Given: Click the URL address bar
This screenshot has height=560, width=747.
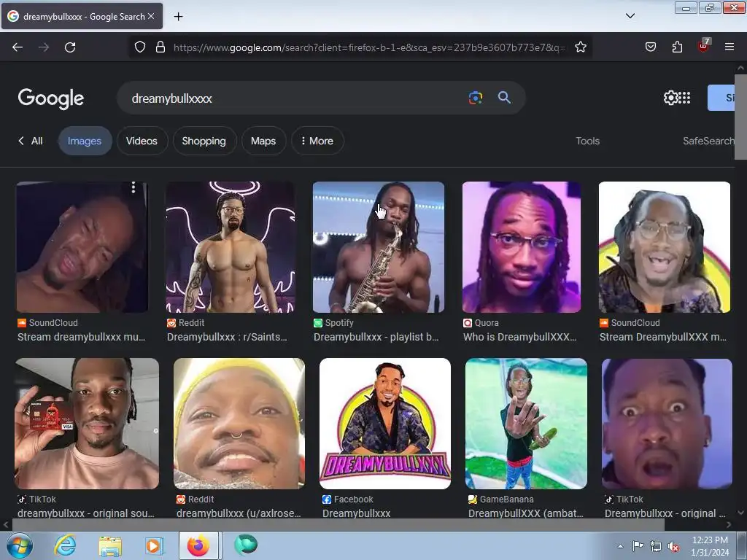Looking at the screenshot, I should [x=369, y=47].
